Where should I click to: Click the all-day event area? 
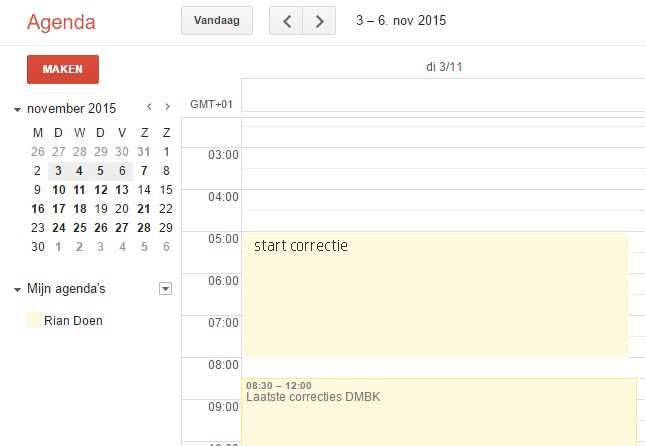point(443,95)
